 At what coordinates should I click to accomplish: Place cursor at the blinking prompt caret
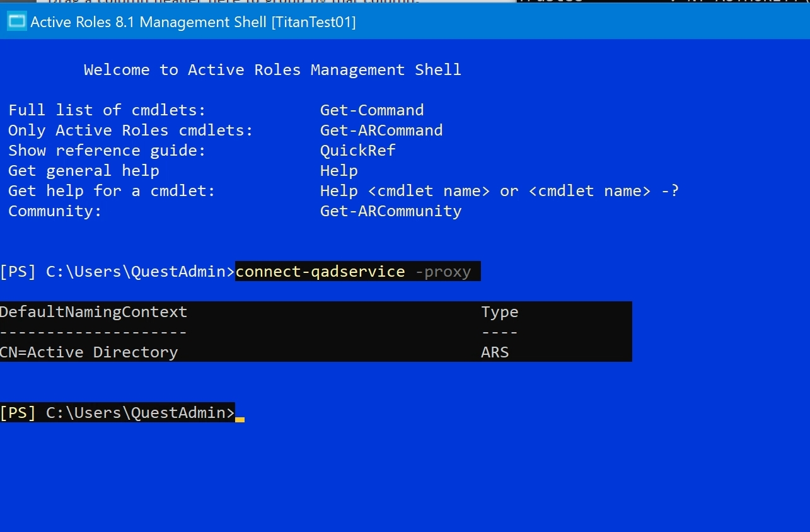pos(240,414)
